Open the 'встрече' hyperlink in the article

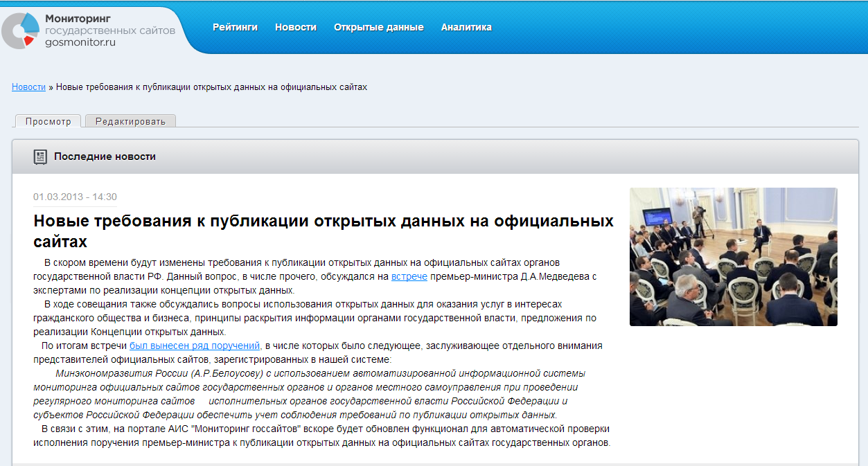[x=409, y=276]
